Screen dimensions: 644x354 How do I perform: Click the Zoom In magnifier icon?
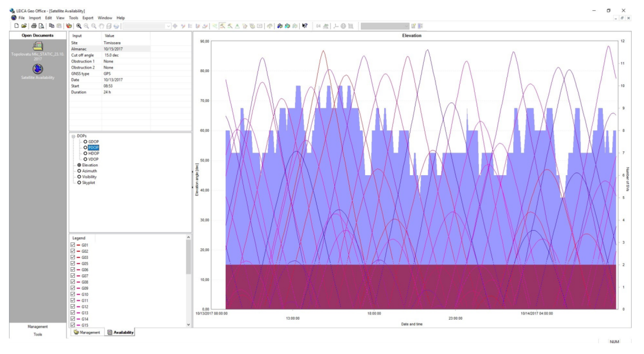(79, 26)
